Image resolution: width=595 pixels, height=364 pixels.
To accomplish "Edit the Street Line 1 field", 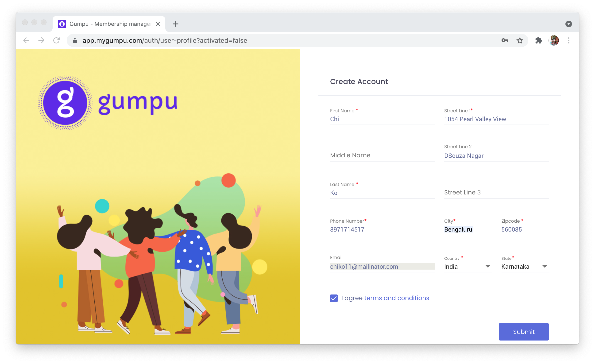I will click(496, 119).
